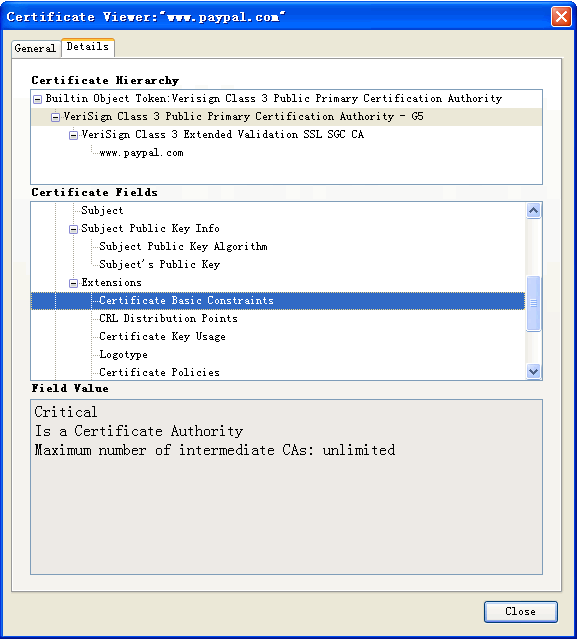Viewport: 577px width, 639px height.
Task: Select Certificate Basic Constraints field
Action: [x=278, y=301]
